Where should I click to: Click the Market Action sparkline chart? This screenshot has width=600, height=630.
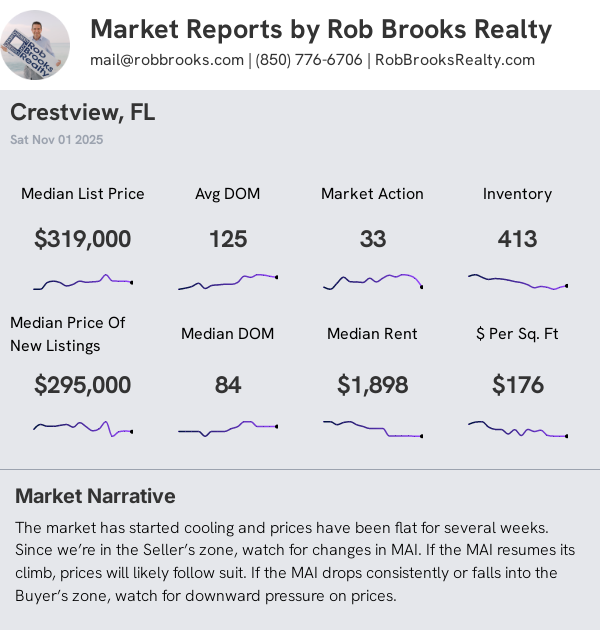pos(373,282)
